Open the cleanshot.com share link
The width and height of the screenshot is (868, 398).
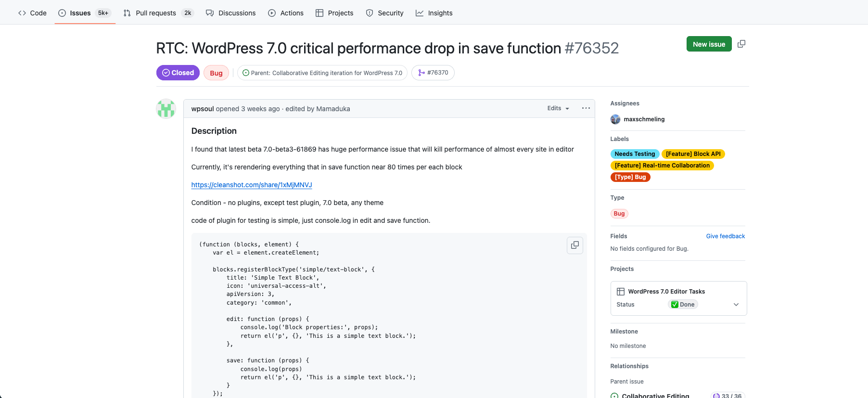pyautogui.click(x=251, y=185)
